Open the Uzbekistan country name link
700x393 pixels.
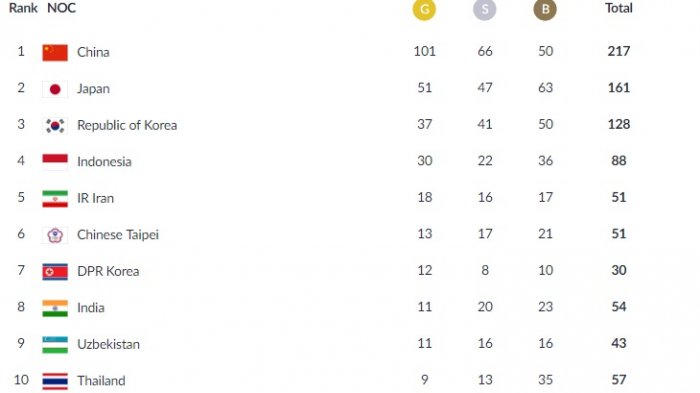click(x=108, y=344)
